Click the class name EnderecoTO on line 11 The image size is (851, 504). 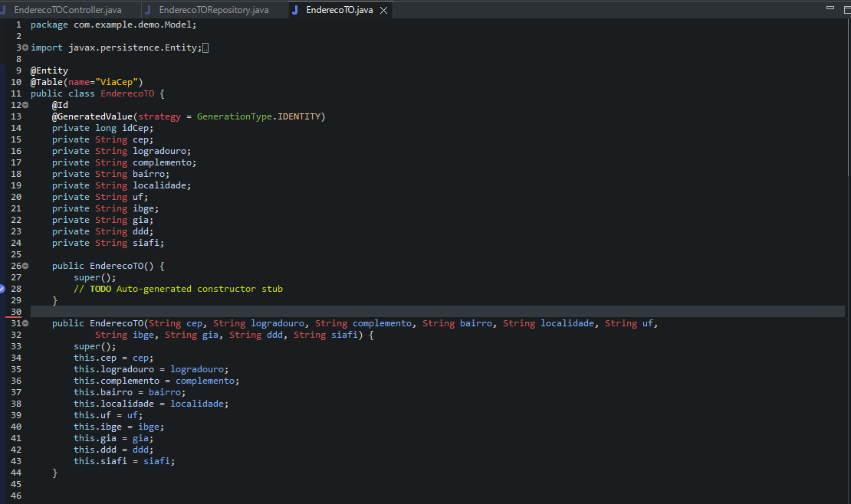(x=127, y=93)
